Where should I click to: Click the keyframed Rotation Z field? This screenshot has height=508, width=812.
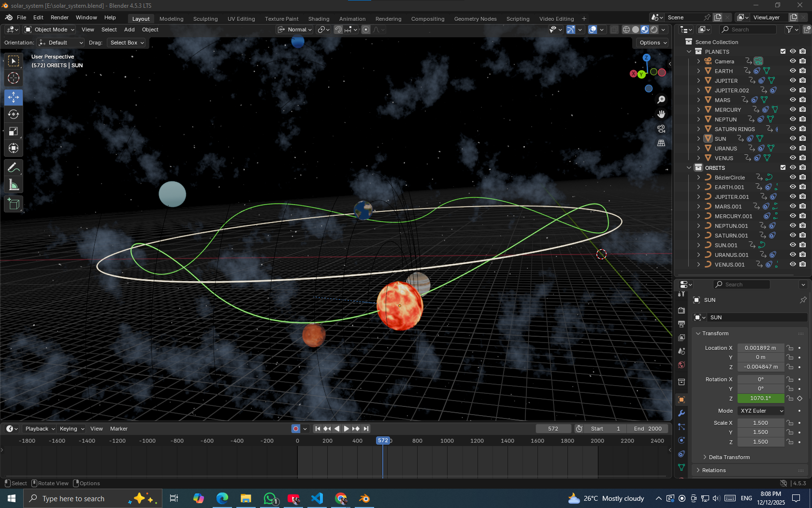[761, 398]
